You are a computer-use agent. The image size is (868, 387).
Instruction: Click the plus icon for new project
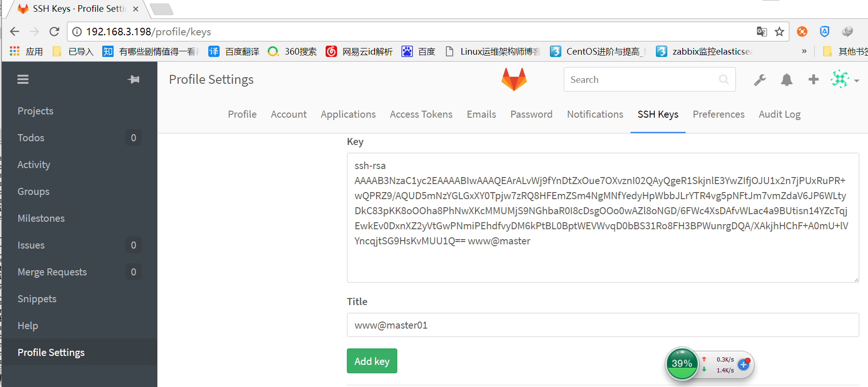(x=813, y=80)
